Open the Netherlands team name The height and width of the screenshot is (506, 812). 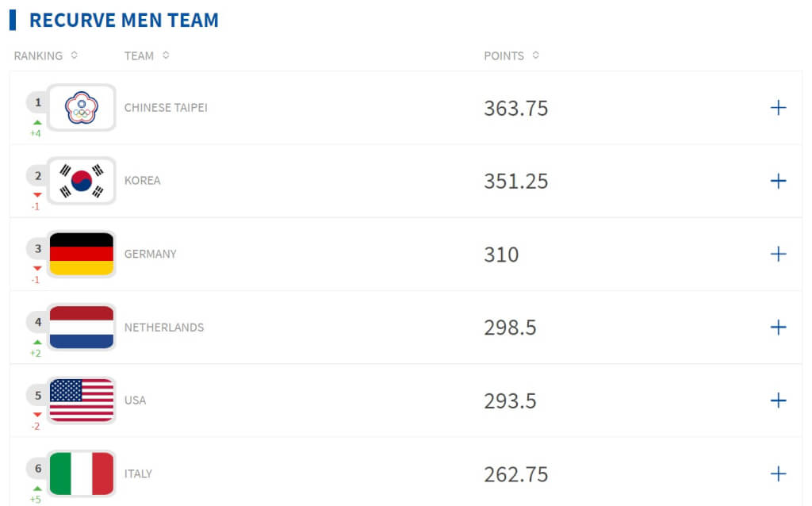[x=163, y=327]
